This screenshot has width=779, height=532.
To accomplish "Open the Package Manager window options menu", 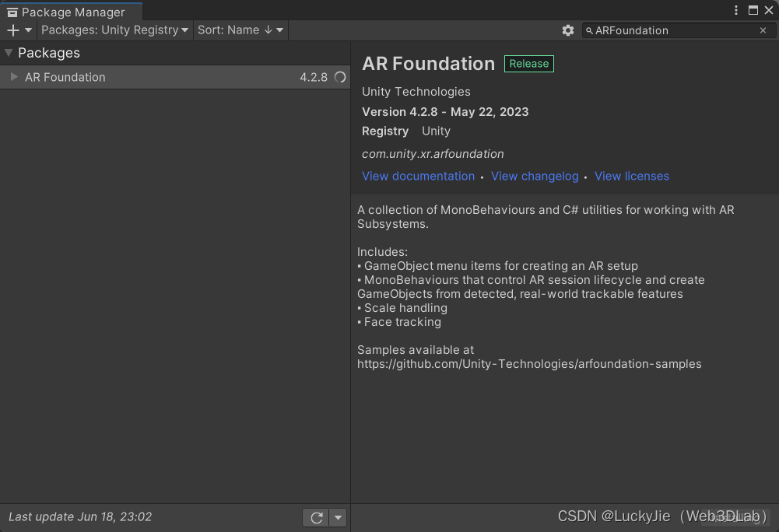I will 736,10.
